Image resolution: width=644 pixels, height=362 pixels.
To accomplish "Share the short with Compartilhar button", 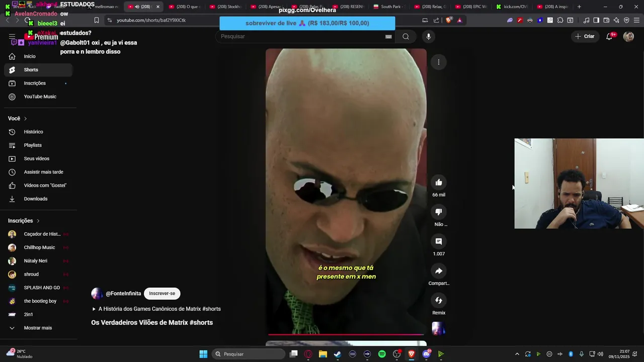I will [x=438, y=271].
